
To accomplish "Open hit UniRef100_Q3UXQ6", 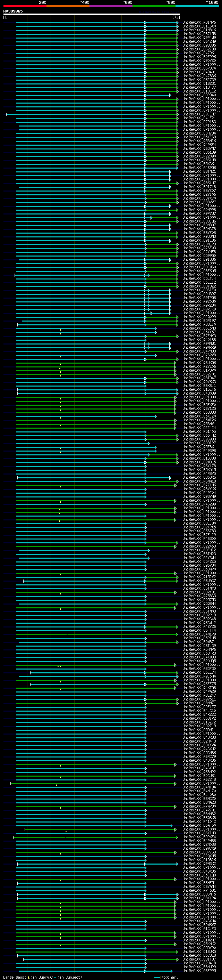I will click(199, 363).
